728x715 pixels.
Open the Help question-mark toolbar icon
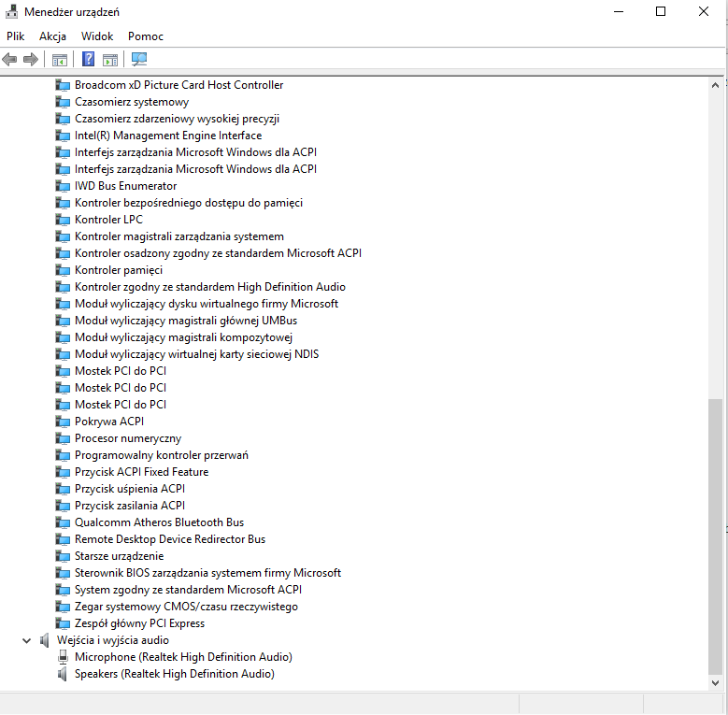tap(88, 59)
